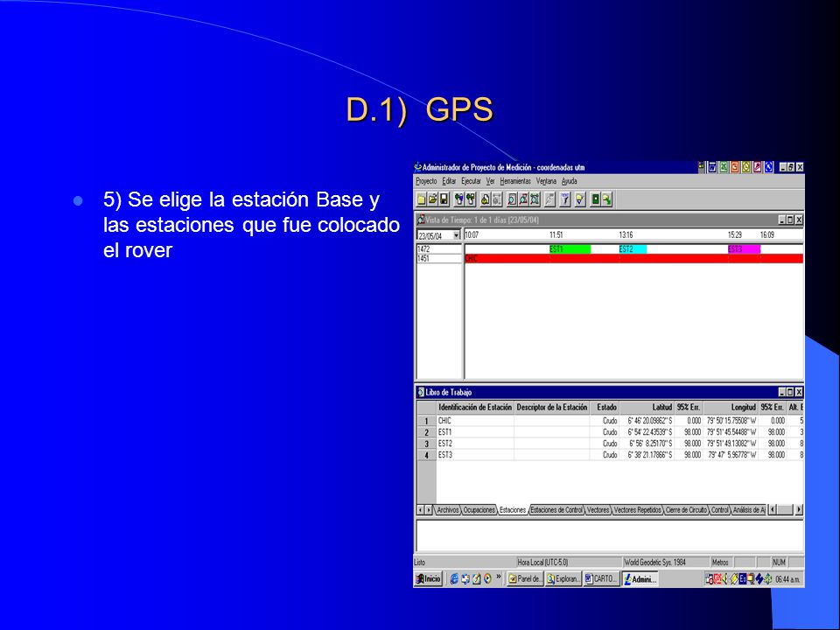Click the Es language indicator tray icon
Viewport: 840px width, 630px height.
tap(743, 578)
